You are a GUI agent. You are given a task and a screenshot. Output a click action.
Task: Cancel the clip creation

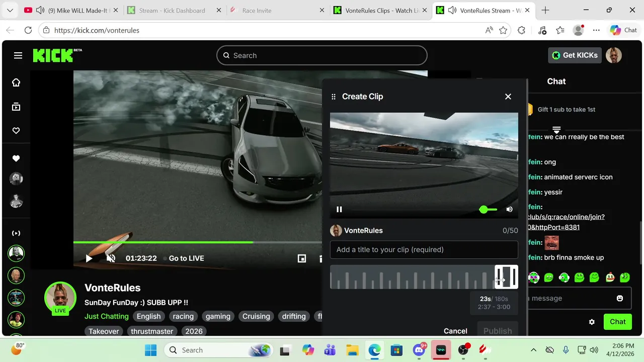(x=455, y=331)
